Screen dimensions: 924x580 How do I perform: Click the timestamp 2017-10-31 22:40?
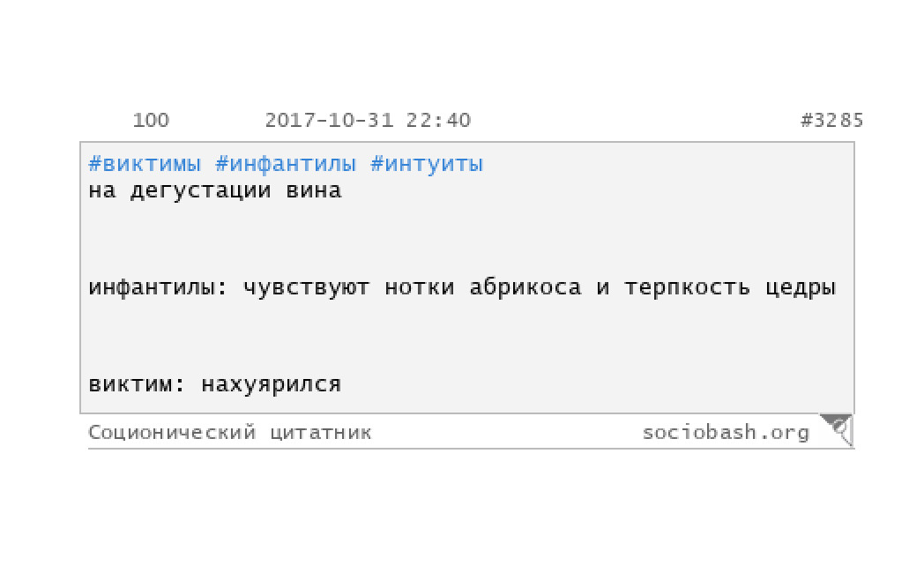point(368,120)
